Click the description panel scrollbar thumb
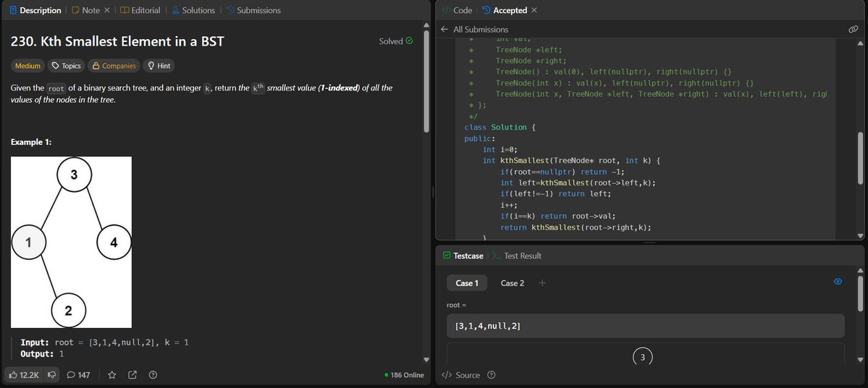The height and width of the screenshot is (388, 868). click(426, 81)
